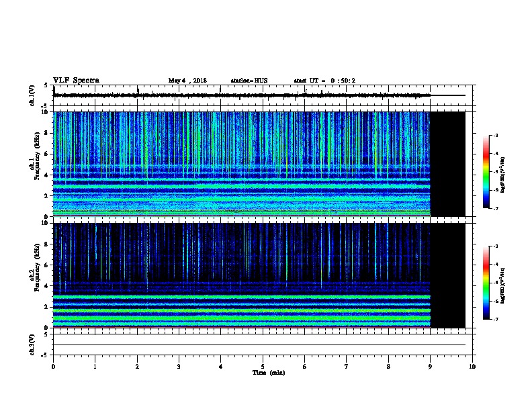The height and width of the screenshot is (411, 532).
Task: Click the time axis tick label "5"
Action: pyautogui.click(x=263, y=367)
